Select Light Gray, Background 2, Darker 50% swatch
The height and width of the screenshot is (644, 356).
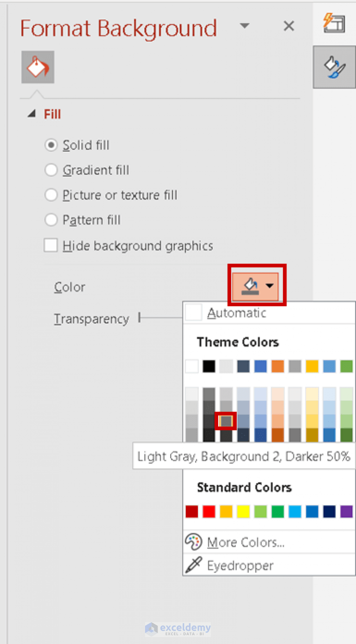[x=226, y=420]
